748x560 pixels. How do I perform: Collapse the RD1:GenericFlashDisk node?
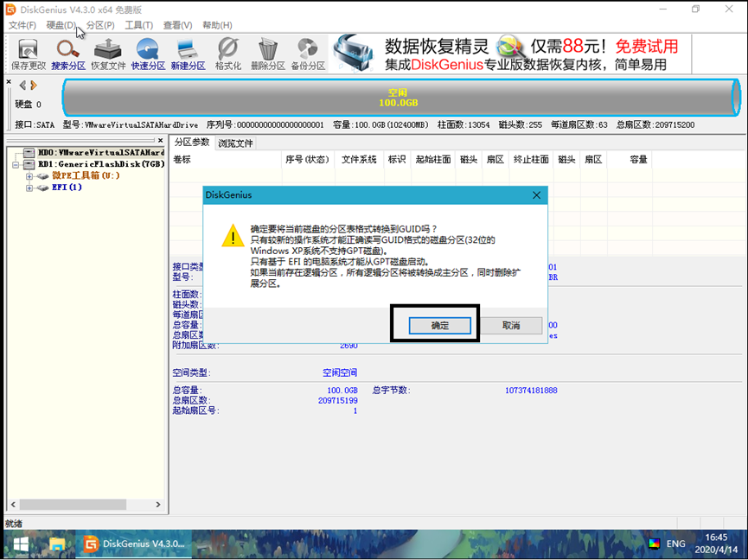coord(16,164)
